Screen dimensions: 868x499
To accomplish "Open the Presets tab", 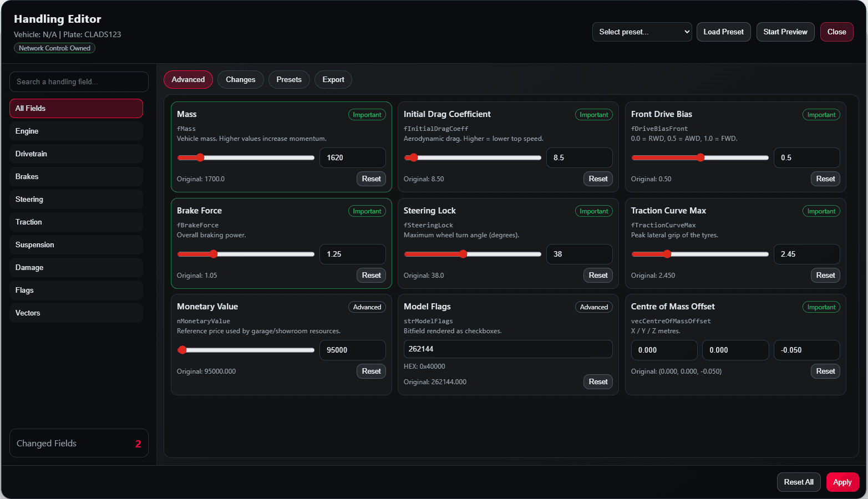I will coord(289,80).
